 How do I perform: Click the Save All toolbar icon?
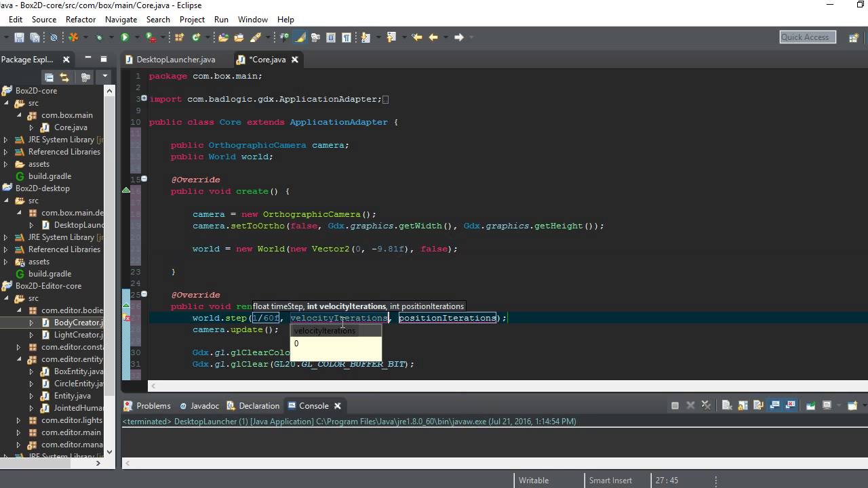coord(35,37)
